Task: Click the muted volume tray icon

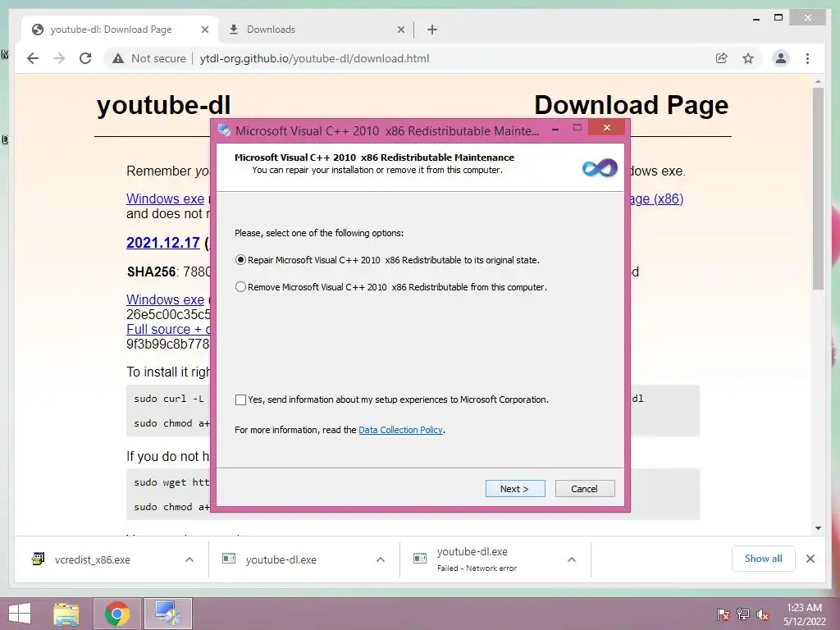Action: click(x=763, y=614)
